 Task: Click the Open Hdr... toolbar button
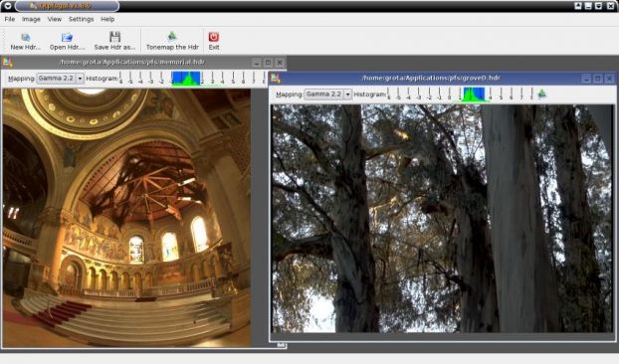tap(67, 42)
